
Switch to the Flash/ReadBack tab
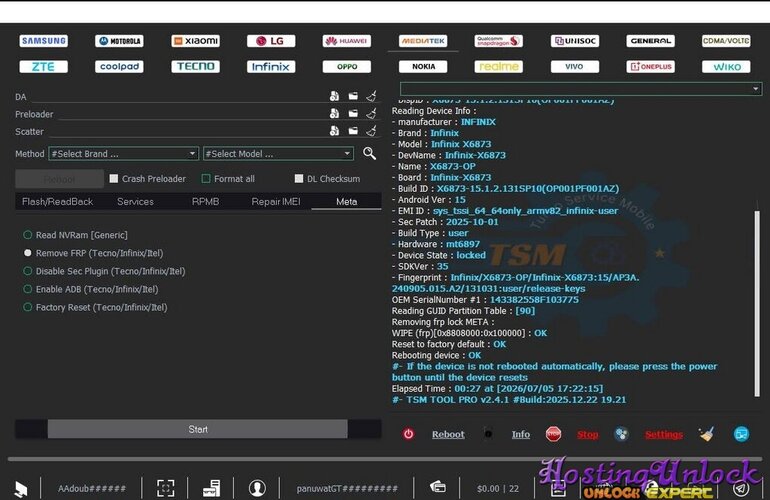pyautogui.click(x=57, y=201)
